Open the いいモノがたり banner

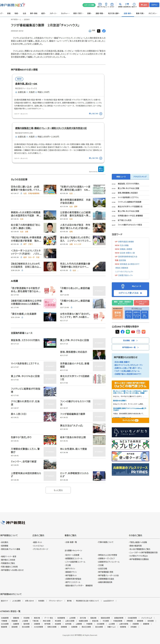tap(131, 432)
